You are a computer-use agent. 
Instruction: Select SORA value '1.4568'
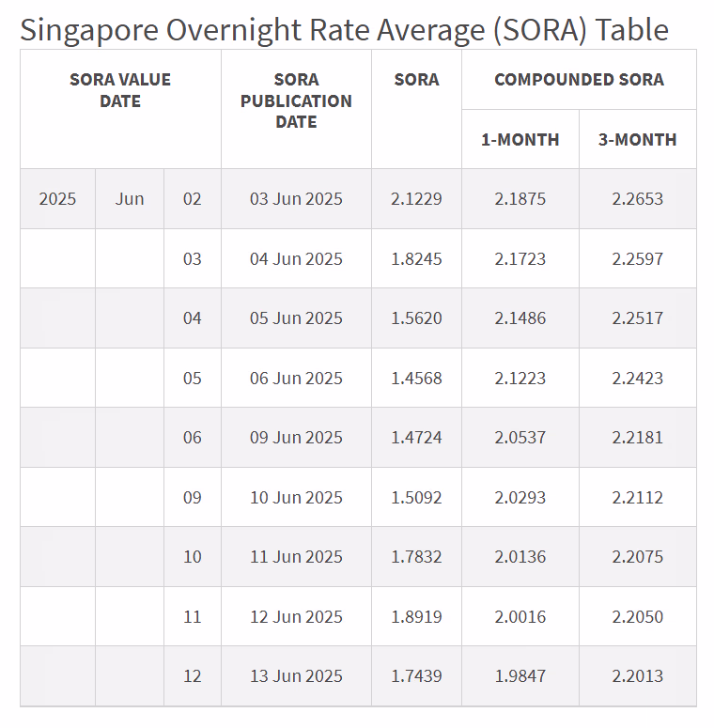pyautogui.click(x=416, y=378)
